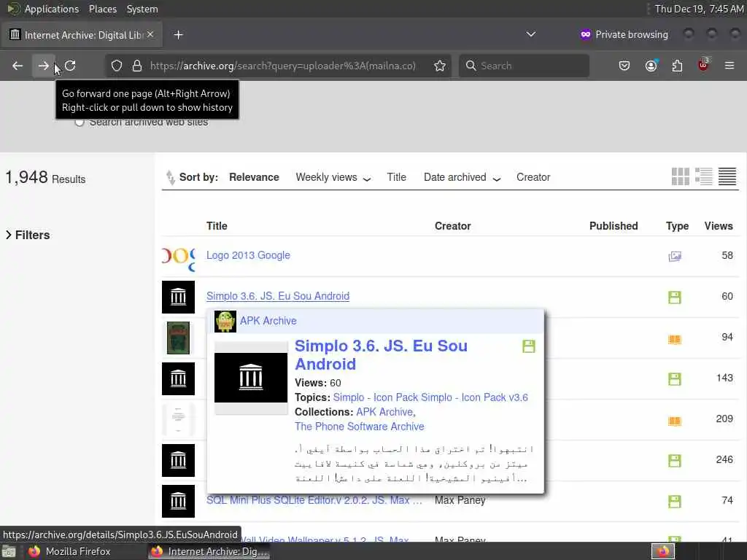This screenshot has height=560, width=747.
Task: Click workspace switcher Firefox icon in panel
Action: (x=662, y=551)
